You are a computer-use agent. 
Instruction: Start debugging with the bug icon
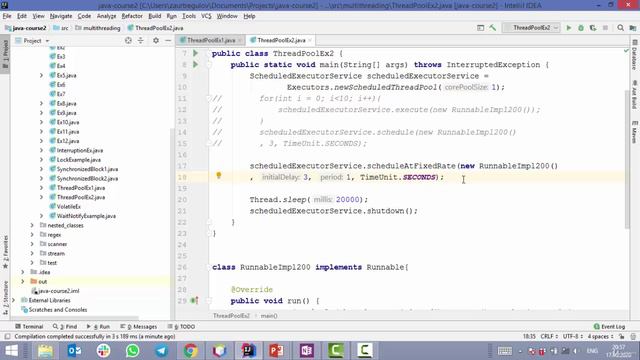point(581,28)
